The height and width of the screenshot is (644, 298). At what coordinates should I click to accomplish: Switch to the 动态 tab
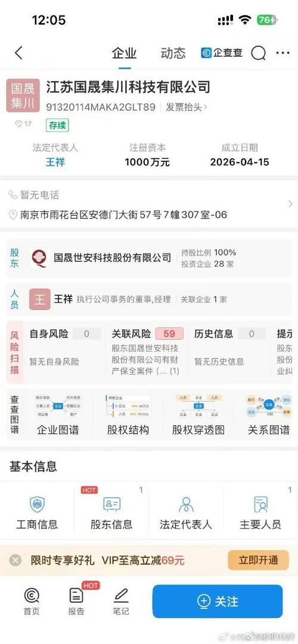pos(173,53)
